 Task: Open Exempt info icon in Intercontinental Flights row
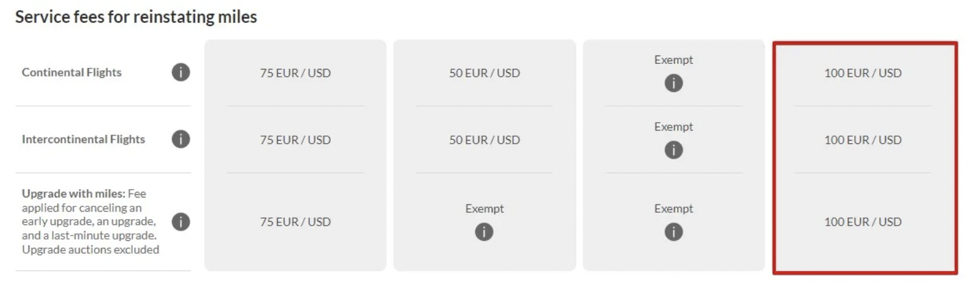(673, 150)
